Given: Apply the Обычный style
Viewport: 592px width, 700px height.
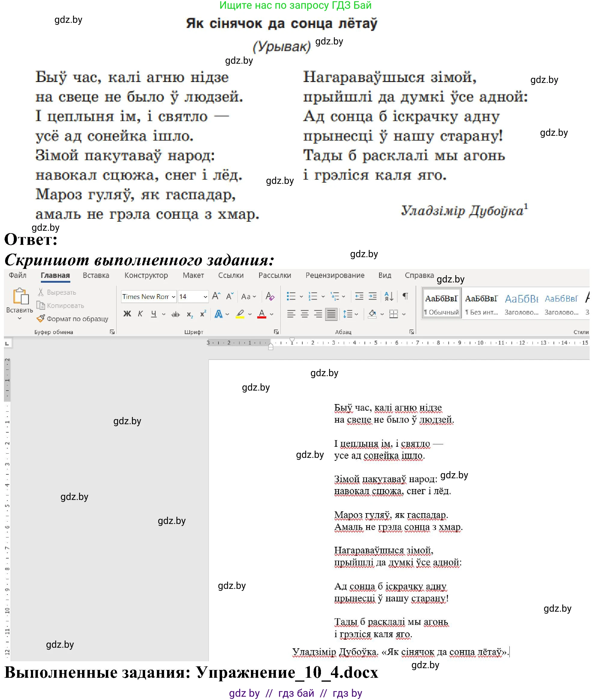Looking at the screenshot, I should click(441, 303).
